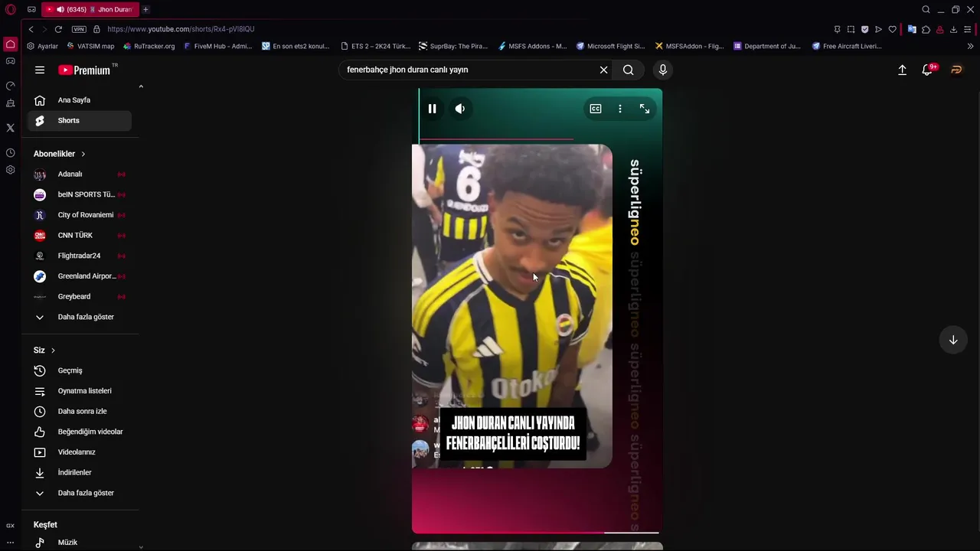Reload the current page
This screenshot has width=980, height=551.
[x=58, y=29]
